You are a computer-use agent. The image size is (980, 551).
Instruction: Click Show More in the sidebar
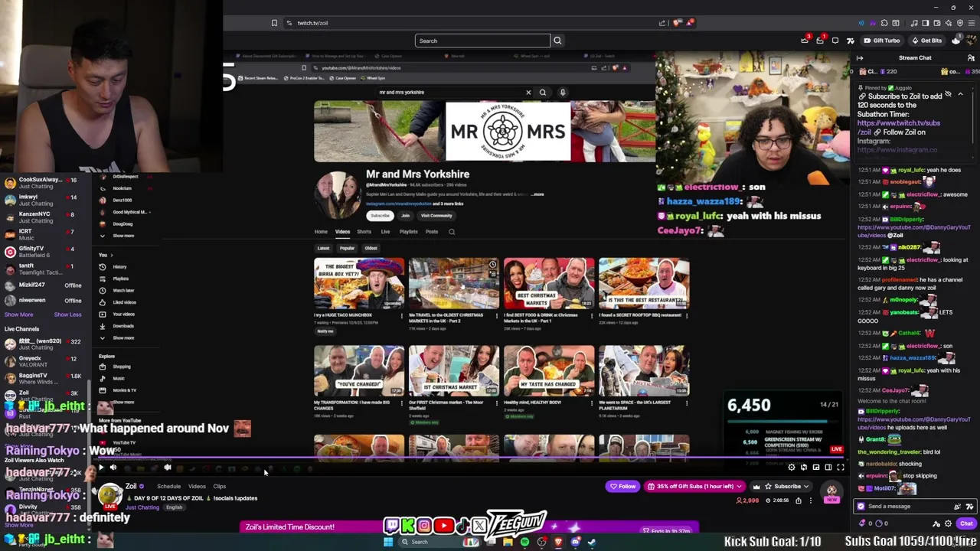[18, 315]
